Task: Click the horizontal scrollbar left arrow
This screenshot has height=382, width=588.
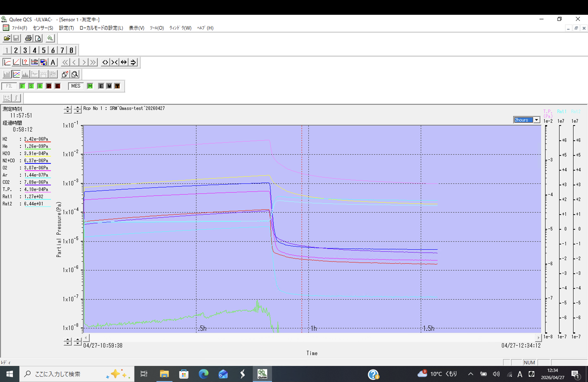Action: (86, 338)
